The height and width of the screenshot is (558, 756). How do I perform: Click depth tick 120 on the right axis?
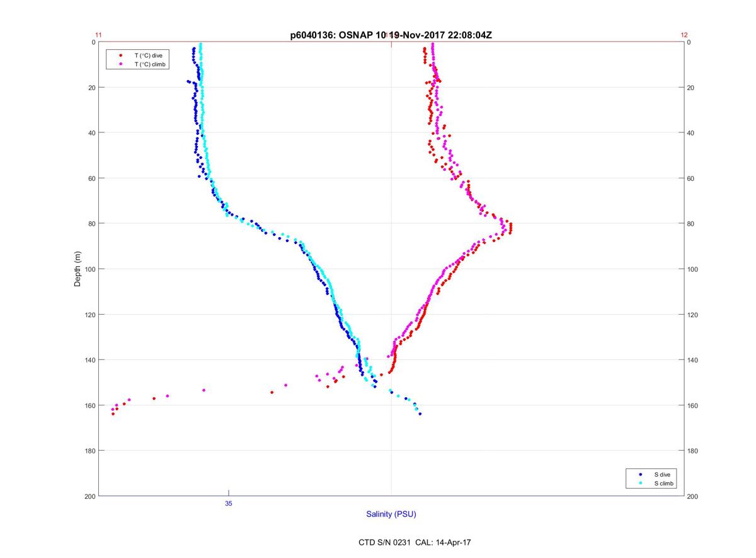click(x=693, y=315)
